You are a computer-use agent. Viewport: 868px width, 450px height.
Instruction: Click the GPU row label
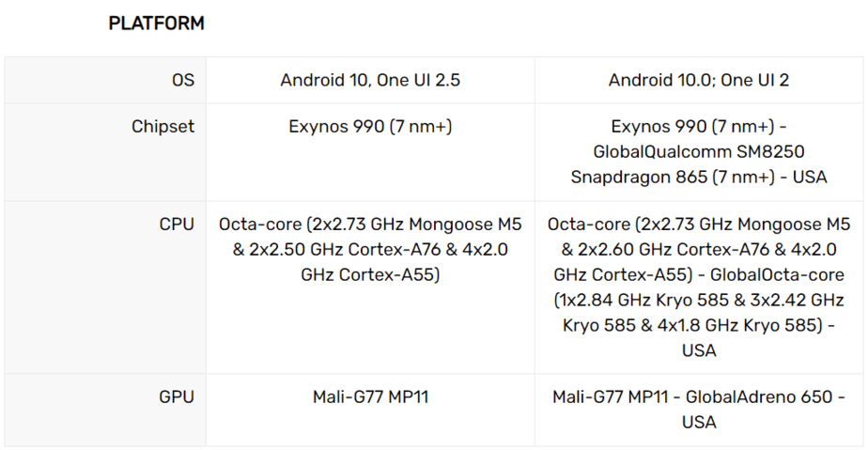click(x=177, y=396)
